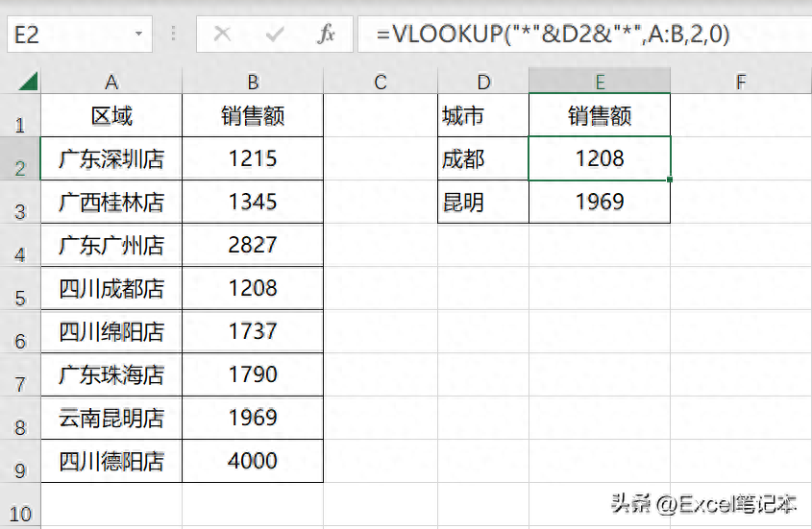Image resolution: width=812 pixels, height=529 pixels.
Task: Select row 7 header
Action: tap(19, 374)
